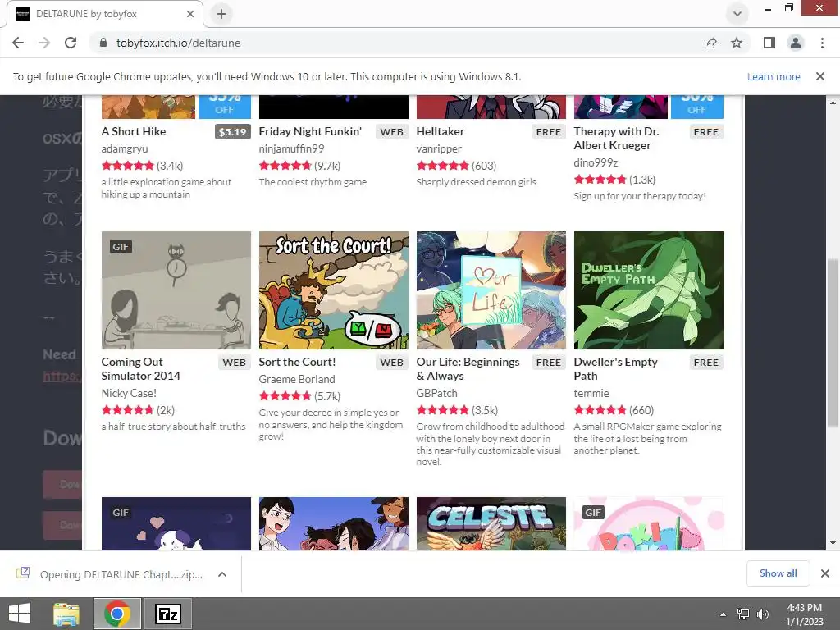Viewport: 840px width, 630px height.
Task: Open a new browser tab
Action: tap(221, 14)
